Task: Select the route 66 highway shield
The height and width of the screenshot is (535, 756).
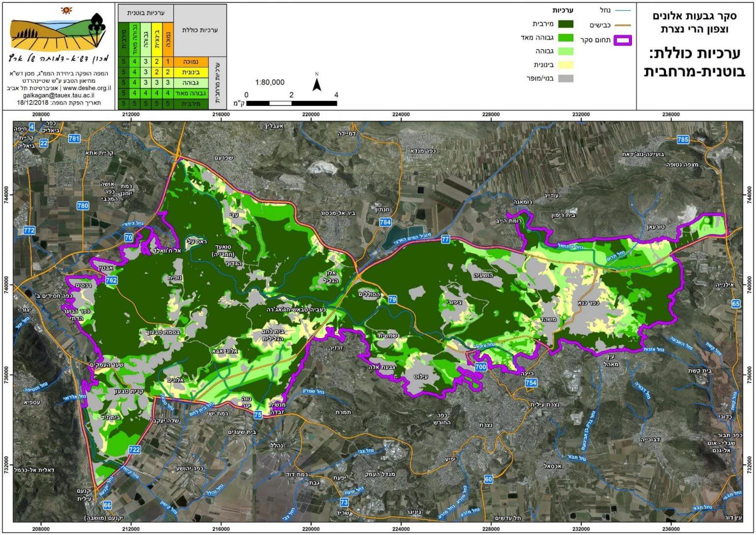Action: (x=107, y=505)
